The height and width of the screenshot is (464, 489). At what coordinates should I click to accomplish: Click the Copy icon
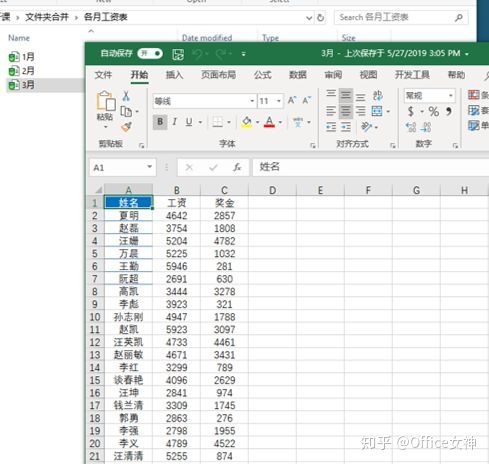click(x=126, y=111)
